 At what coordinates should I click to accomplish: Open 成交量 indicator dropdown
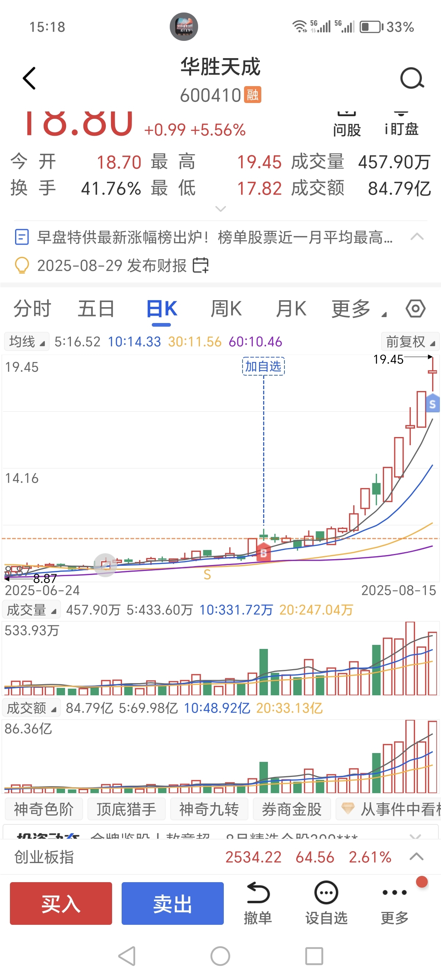click(x=31, y=610)
